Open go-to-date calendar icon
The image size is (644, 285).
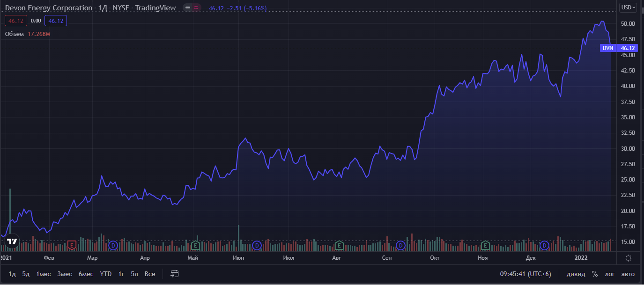point(175,274)
